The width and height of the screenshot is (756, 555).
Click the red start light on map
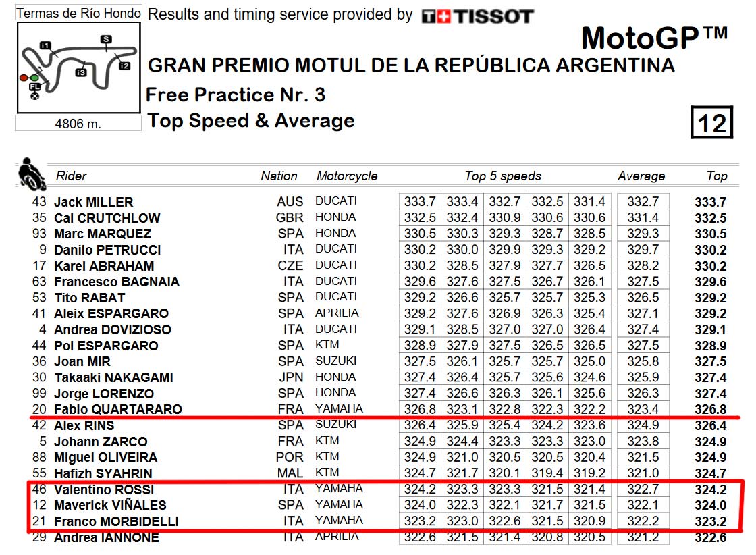coord(24,78)
